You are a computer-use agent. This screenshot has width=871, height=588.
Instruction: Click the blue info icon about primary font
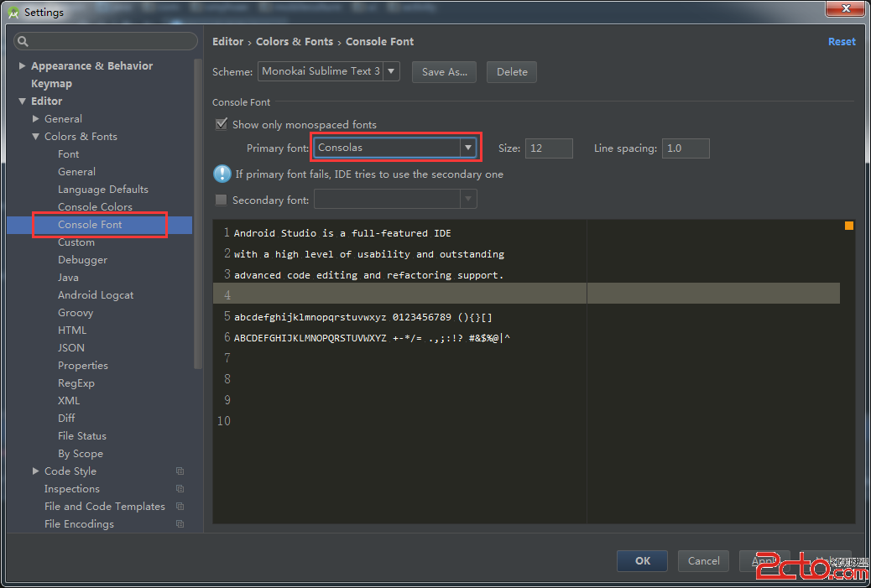(x=222, y=174)
